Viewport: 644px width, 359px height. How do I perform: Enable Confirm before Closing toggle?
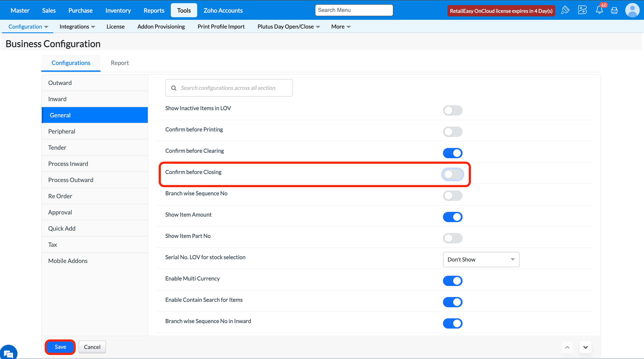(453, 175)
